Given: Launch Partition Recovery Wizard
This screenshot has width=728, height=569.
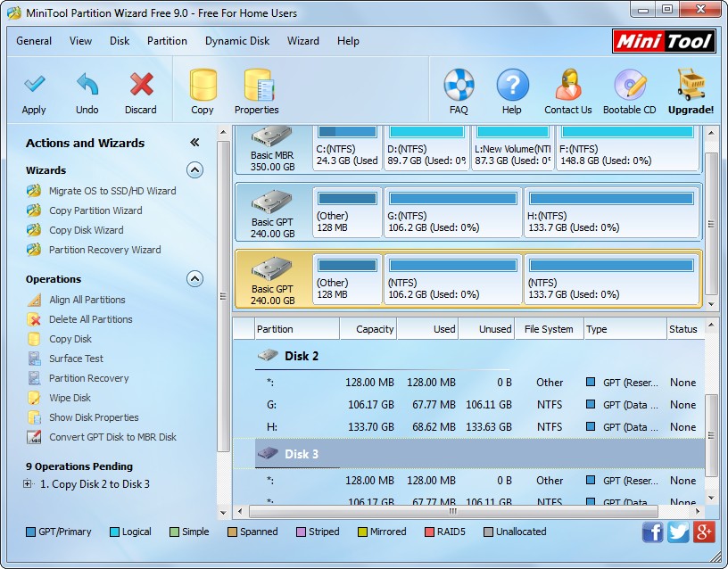Looking at the screenshot, I should tap(105, 250).
